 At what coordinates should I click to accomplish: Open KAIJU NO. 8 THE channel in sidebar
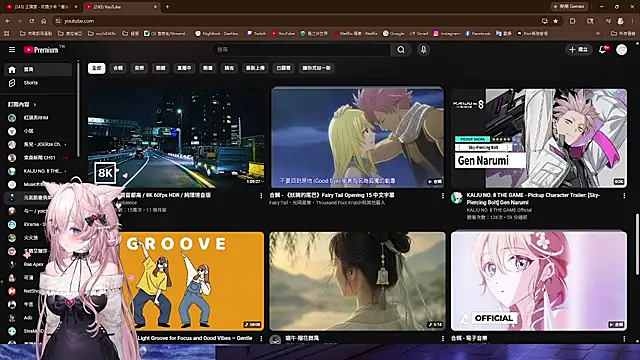tap(38, 171)
